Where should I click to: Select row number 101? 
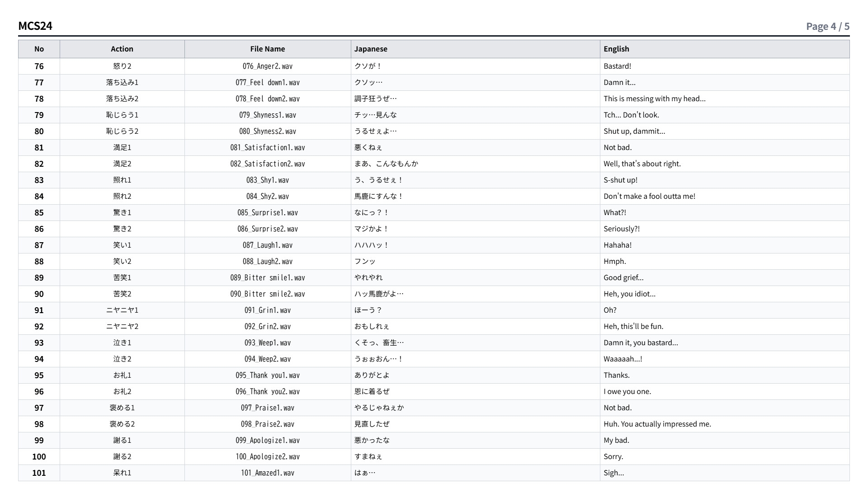pyautogui.click(x=39, y=473)
